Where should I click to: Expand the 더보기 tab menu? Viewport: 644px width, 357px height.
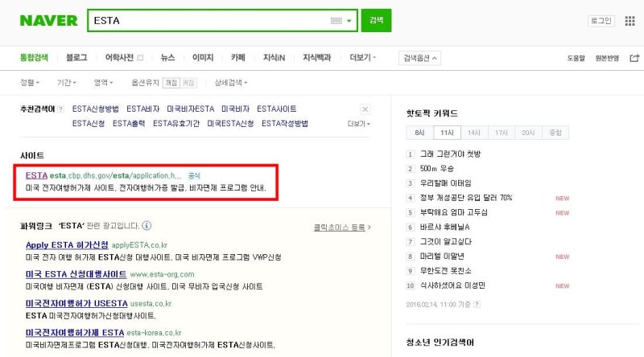click(363, 57)
